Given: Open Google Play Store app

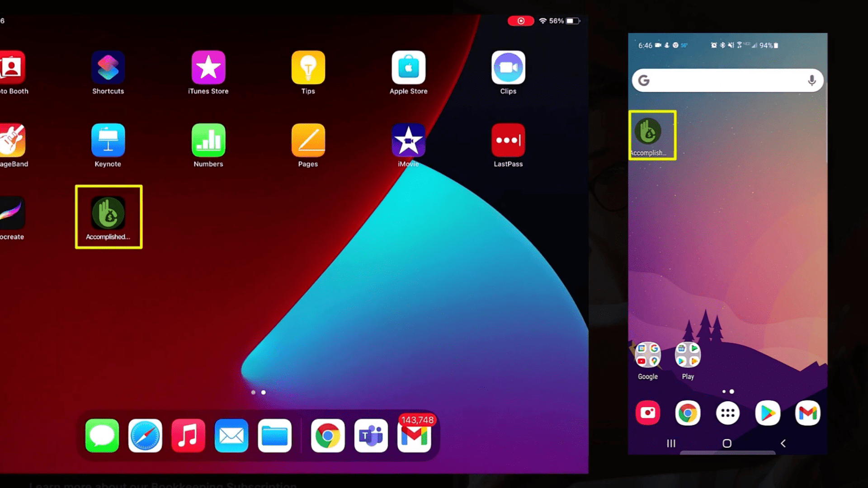Looking at the screenshot, I should [x=767, y=413].
